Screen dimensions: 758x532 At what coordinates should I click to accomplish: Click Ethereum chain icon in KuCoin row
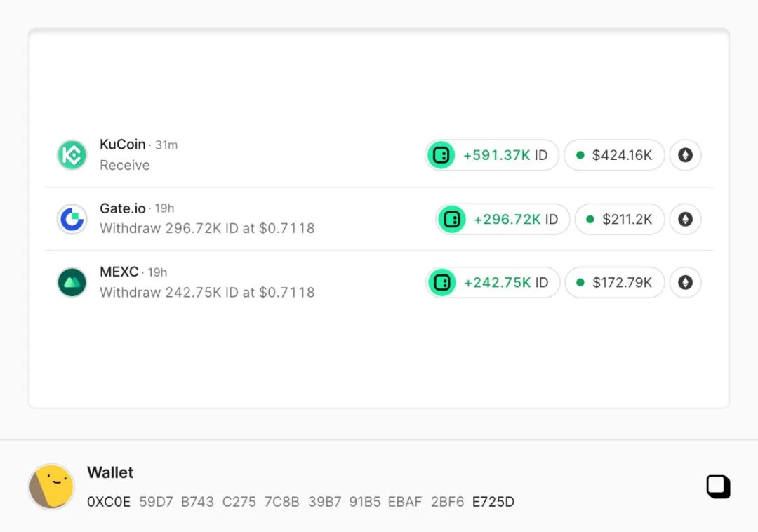tap(685, 155)
